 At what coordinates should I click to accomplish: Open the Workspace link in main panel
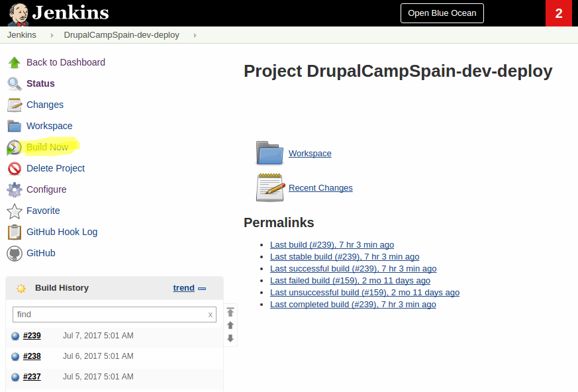click(310, 154)
